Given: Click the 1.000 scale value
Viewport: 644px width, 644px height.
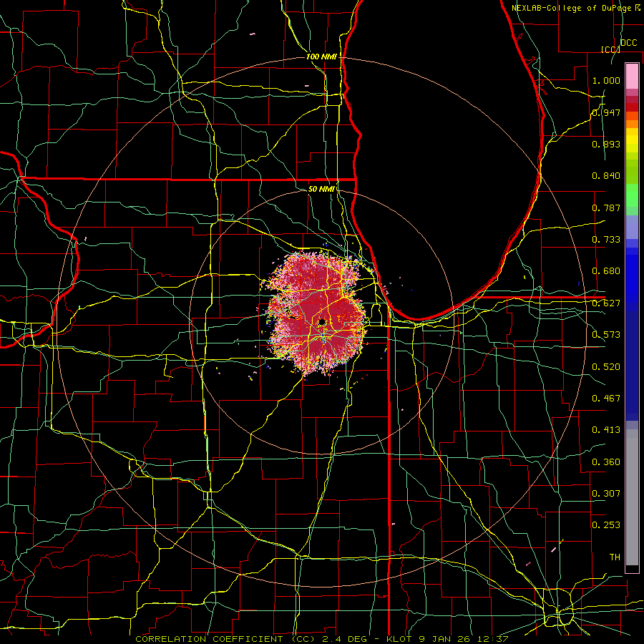Looking at the screenshot, I should 606,80.
